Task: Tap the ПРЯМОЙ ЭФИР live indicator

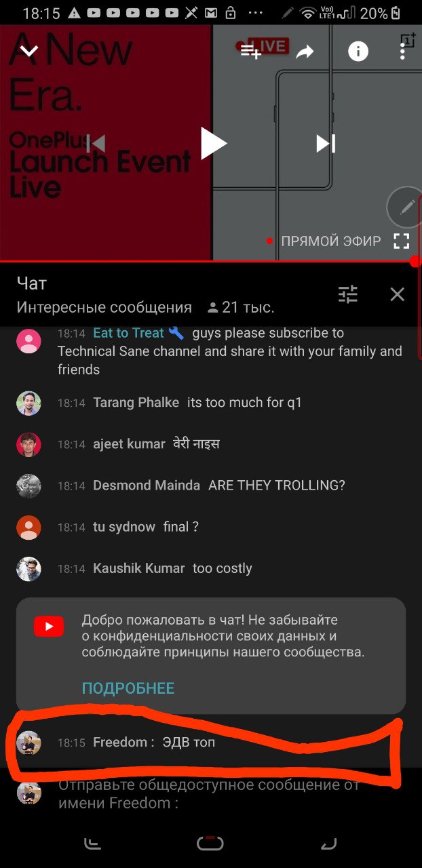Action: point(324,241)
